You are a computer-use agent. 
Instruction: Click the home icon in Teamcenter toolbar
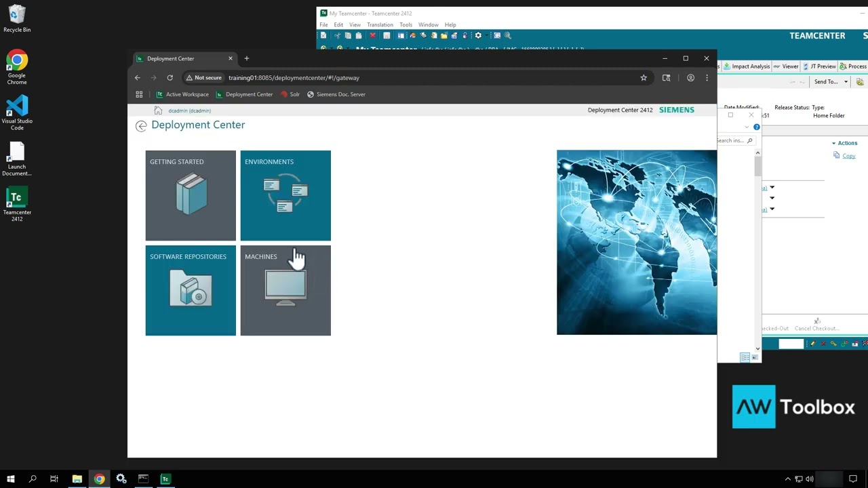tap(412, 35)
